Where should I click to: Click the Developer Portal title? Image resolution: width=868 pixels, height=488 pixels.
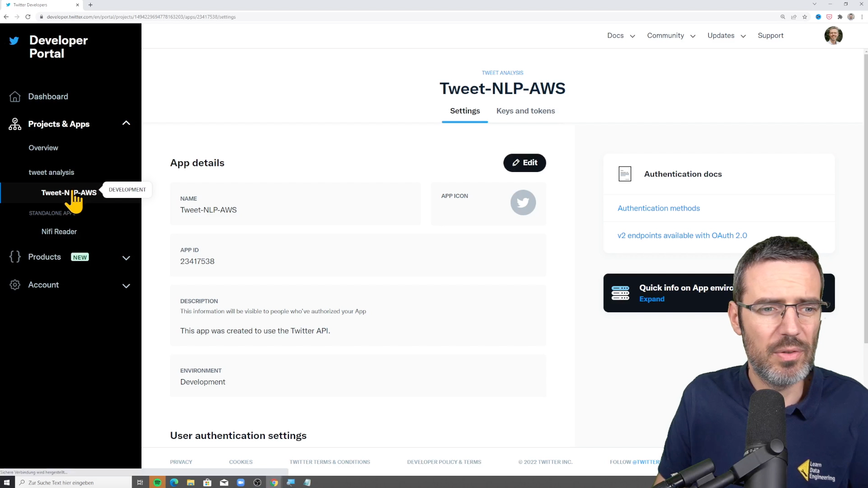click(59, 47)
